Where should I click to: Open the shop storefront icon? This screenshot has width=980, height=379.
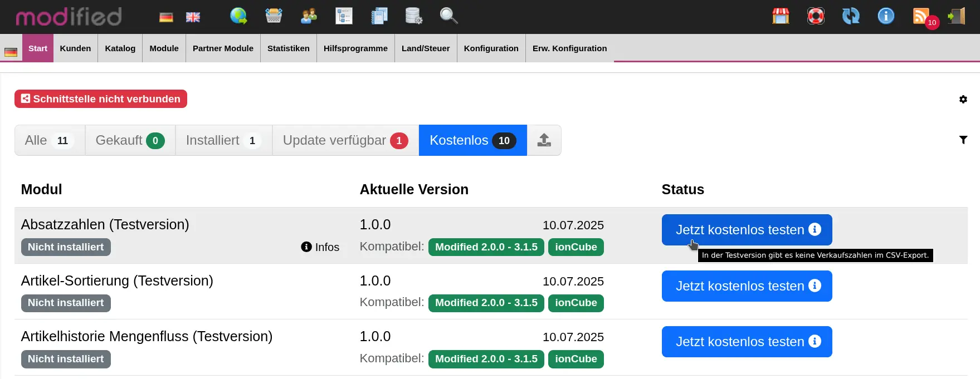pyautogui.click(x=781, y=16)
